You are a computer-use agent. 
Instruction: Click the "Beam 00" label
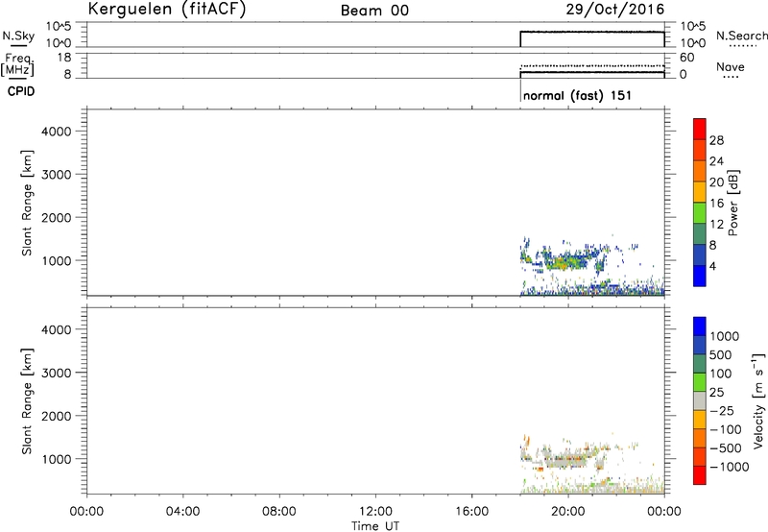coord(374,11)
